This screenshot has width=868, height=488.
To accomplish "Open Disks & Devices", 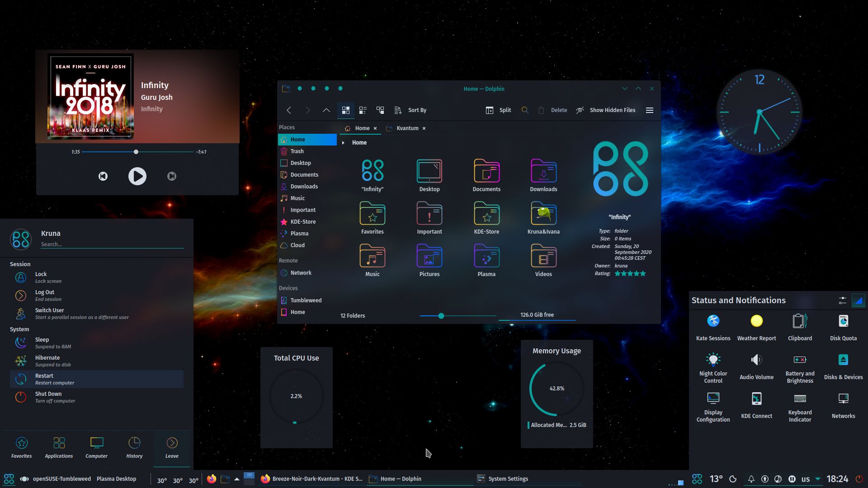I will (843, 360).
